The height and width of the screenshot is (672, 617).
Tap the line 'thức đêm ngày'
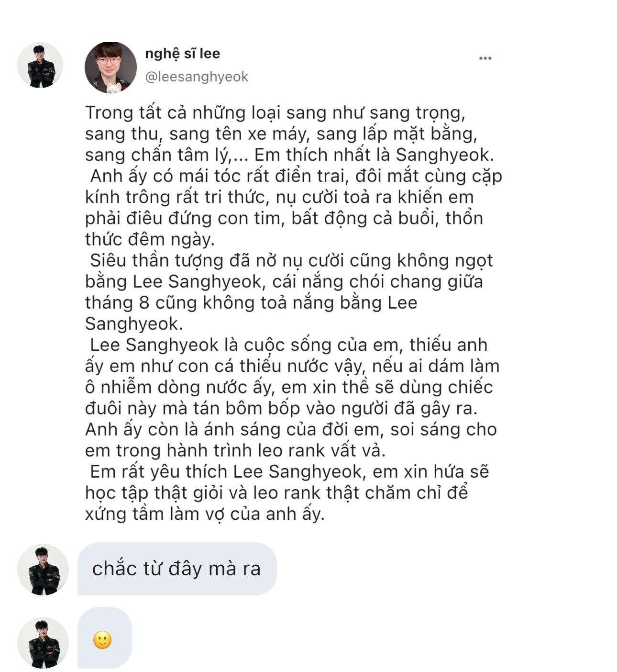point(150,239)
